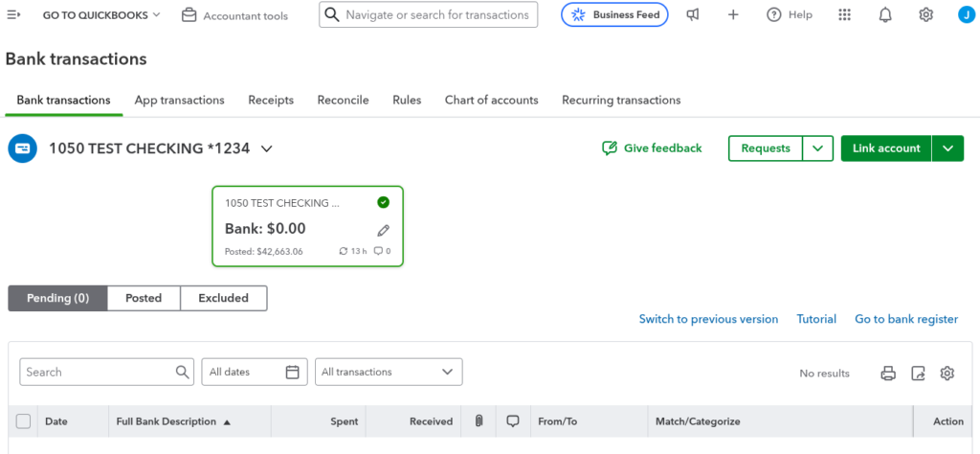The width and height of the screenshot is (980, 454).
Task: Focus the Navigate or search for transactions field
Action: [428, 15]
